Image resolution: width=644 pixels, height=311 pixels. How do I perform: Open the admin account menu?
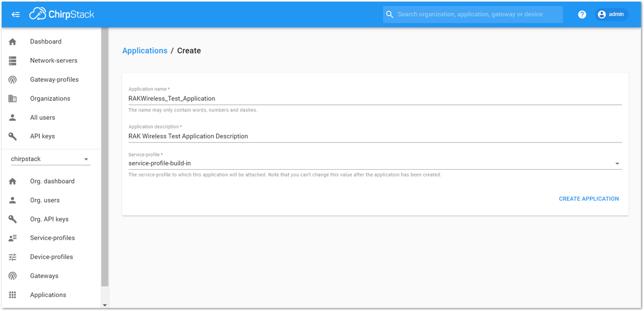[612, 15]
